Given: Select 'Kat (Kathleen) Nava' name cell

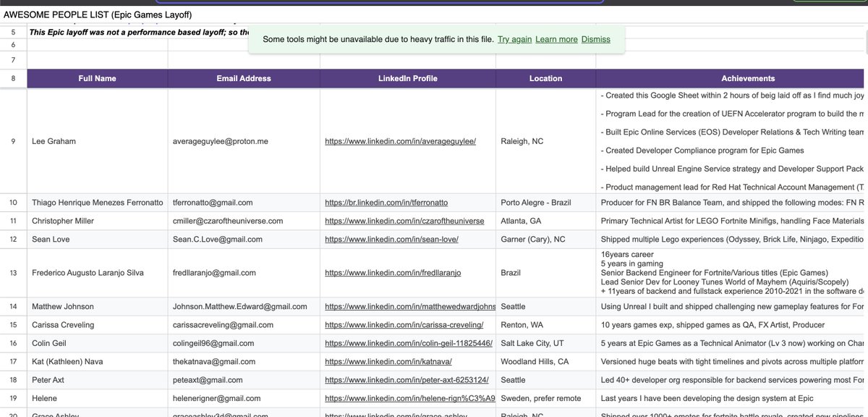Looking at the screenshot, I should (x=97, y=361).
